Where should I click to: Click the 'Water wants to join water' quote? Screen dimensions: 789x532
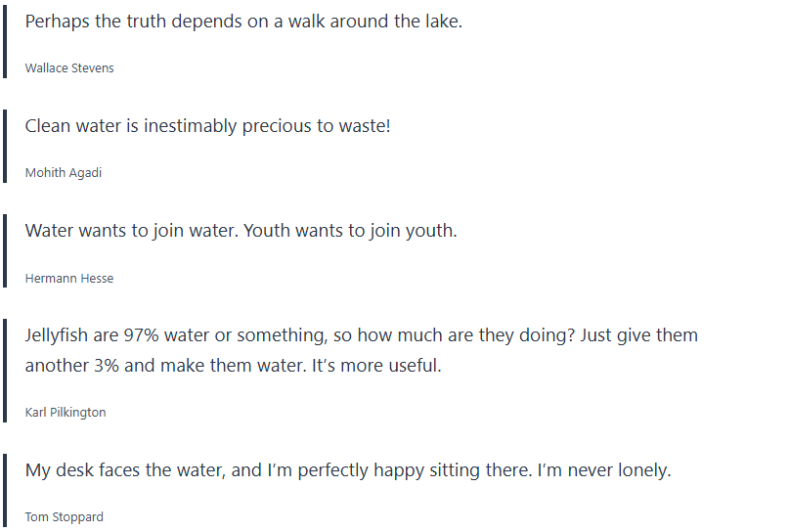coord(241,231)
